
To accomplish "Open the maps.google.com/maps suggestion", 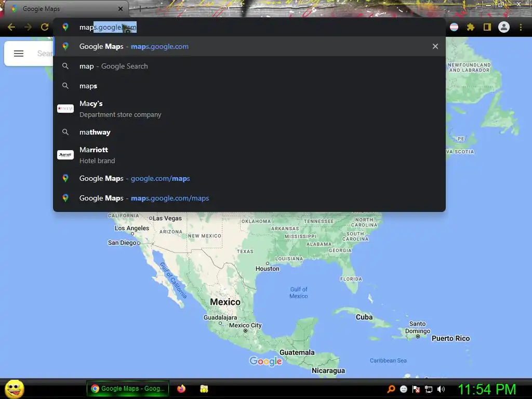I will (249, 198).
